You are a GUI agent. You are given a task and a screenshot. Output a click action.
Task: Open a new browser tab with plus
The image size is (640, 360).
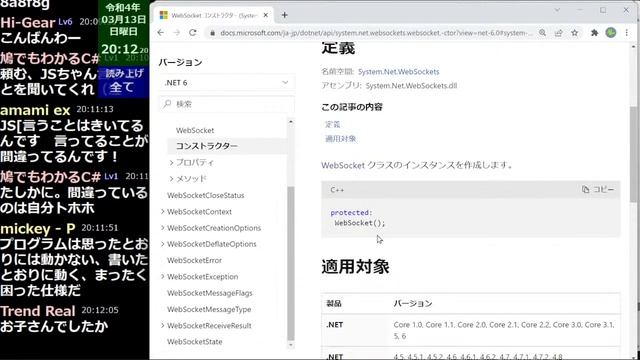(284, 16)
